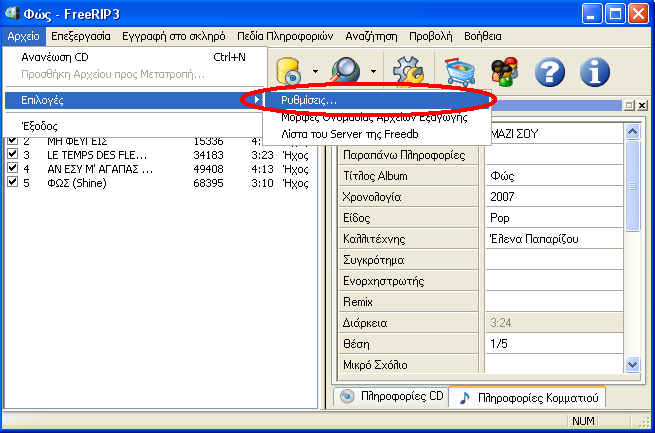Switch to Πληροφορίες Κομματιού tab
The image size is (655, 433).
pyautogui.click(x=527, y=397)
